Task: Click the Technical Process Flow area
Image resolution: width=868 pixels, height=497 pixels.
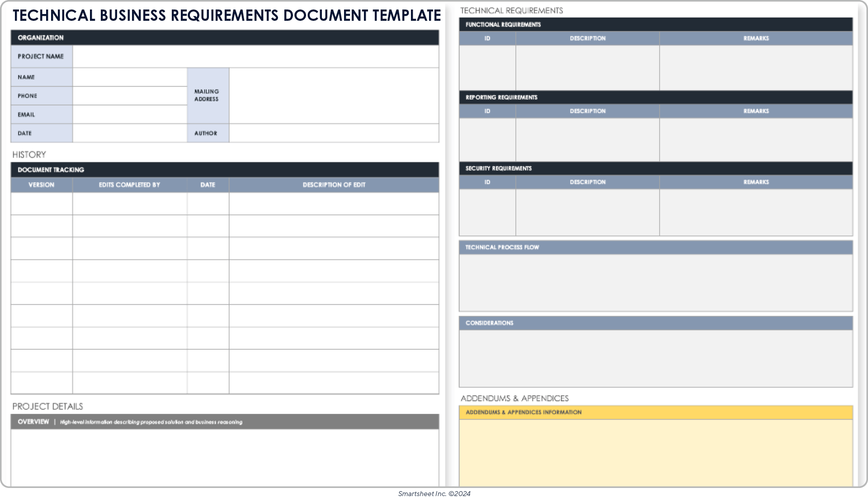Action: [656, 283]
